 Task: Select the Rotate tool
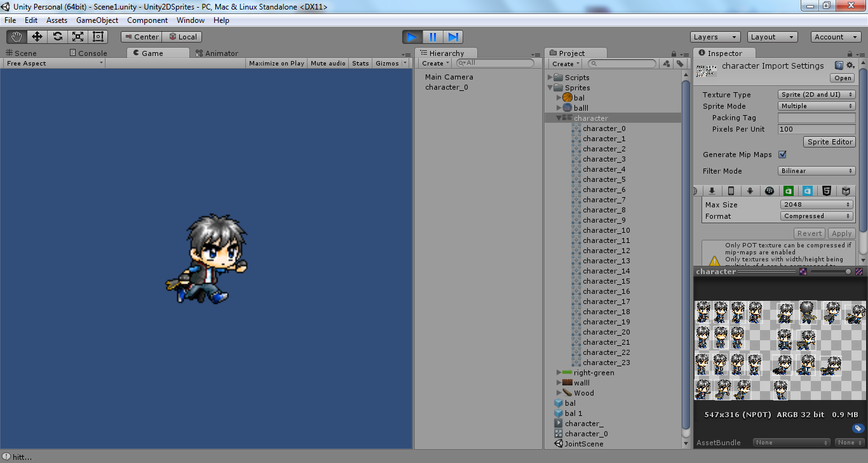[x=57, y=37]
